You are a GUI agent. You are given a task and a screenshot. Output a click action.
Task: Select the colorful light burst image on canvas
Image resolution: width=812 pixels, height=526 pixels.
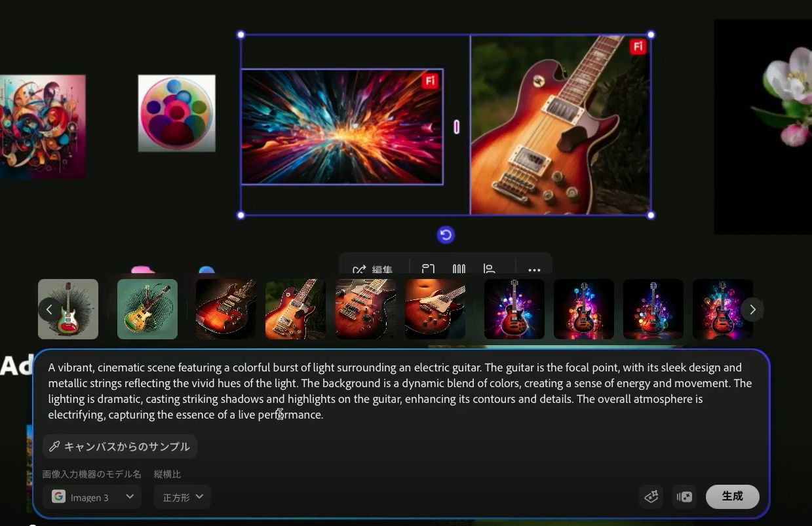click(342, 127)
